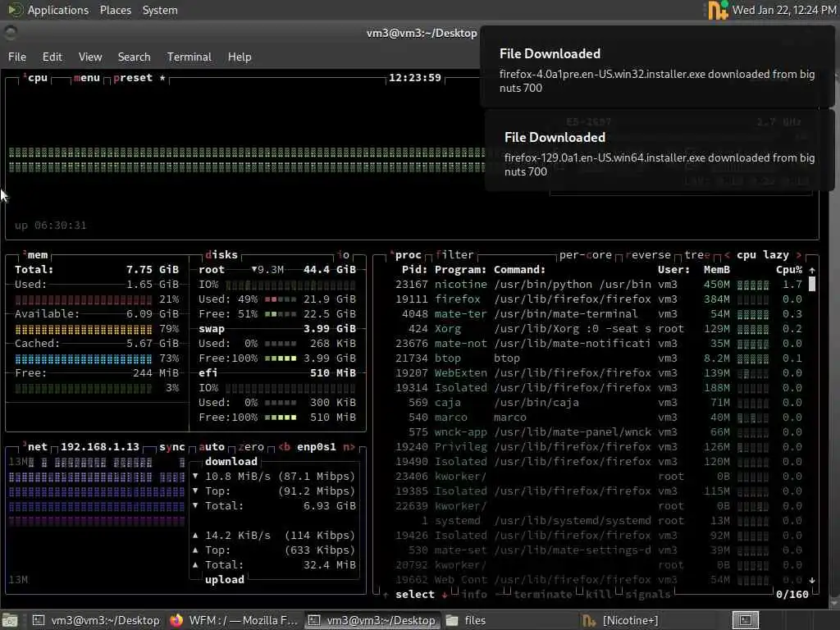840x630 pixels.
Task: Click the signals button in proc footer
Action: (648, 595)
